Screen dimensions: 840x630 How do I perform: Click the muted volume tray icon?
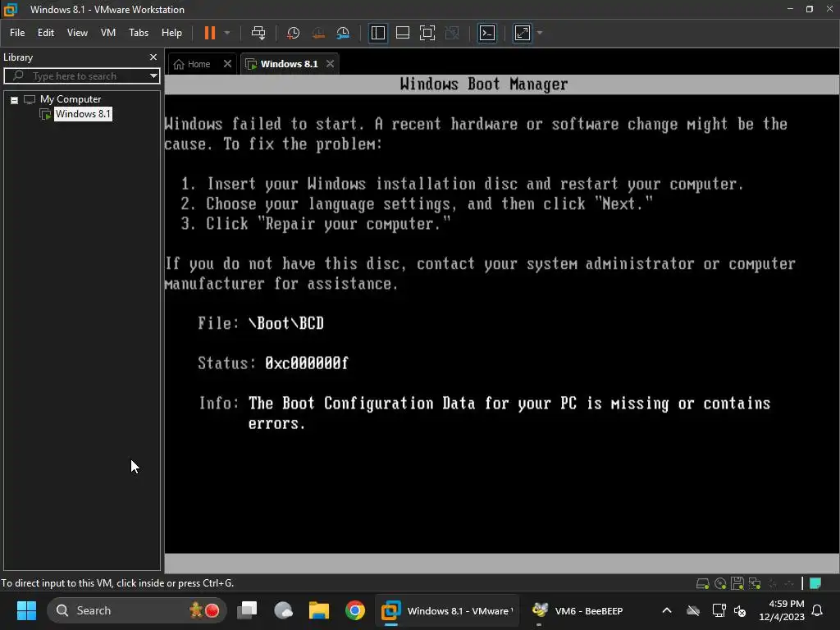(x=740, y=610)
